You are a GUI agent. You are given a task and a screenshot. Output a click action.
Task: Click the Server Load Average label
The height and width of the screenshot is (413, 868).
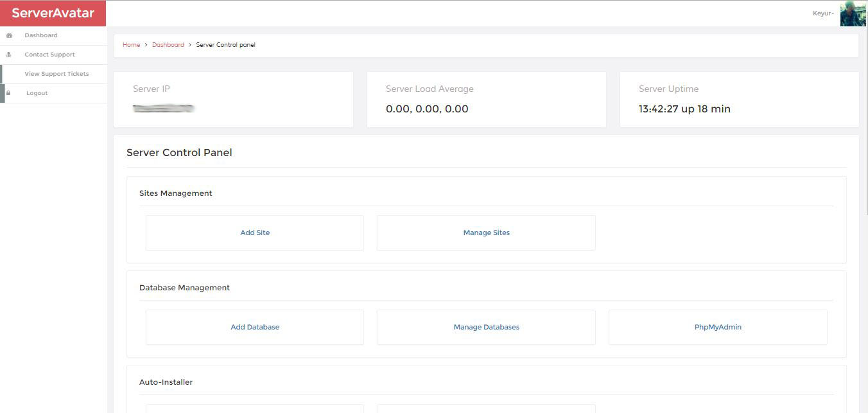tap(430, 89)
